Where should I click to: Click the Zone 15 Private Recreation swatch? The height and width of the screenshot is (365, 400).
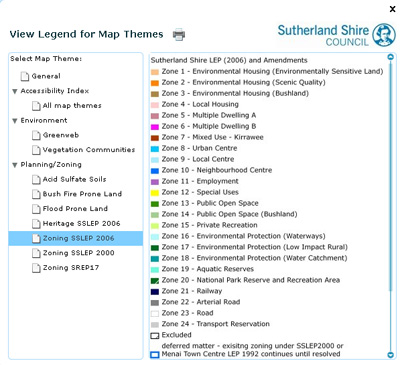[x=155, y=226]
